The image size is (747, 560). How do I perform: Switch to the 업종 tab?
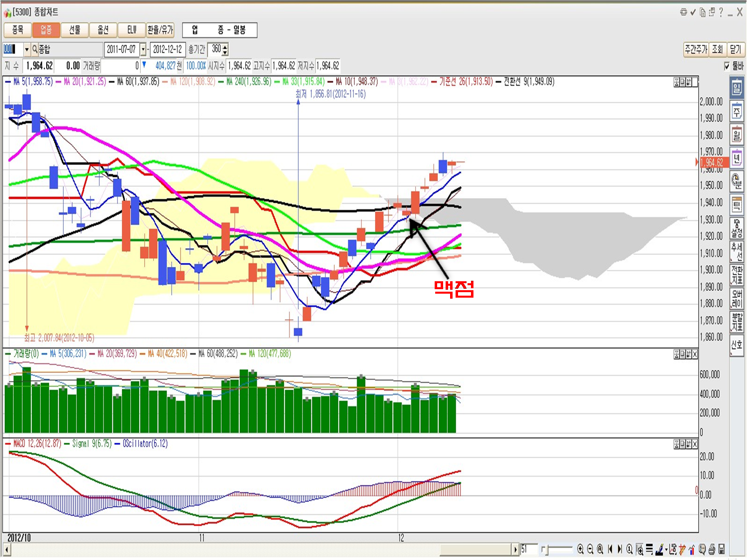[46, 30]
